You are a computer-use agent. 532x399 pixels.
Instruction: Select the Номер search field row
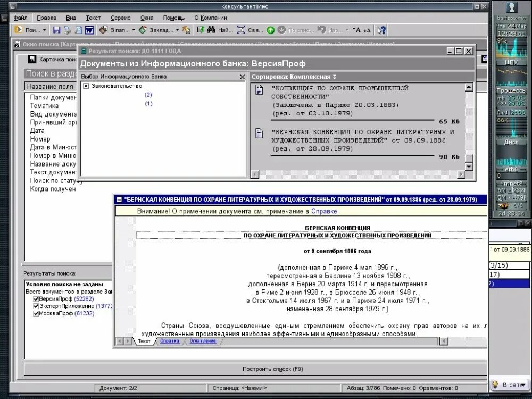[x=40, y=139]
